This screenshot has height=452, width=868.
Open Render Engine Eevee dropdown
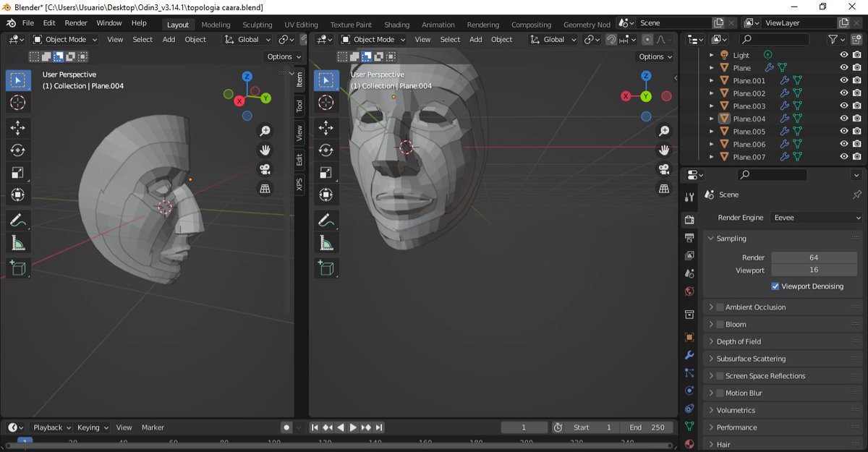point(817,218)
